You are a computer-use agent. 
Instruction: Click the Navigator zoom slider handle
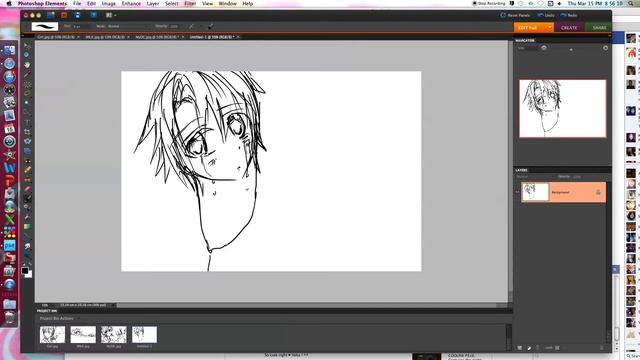(x=571, y=49)
